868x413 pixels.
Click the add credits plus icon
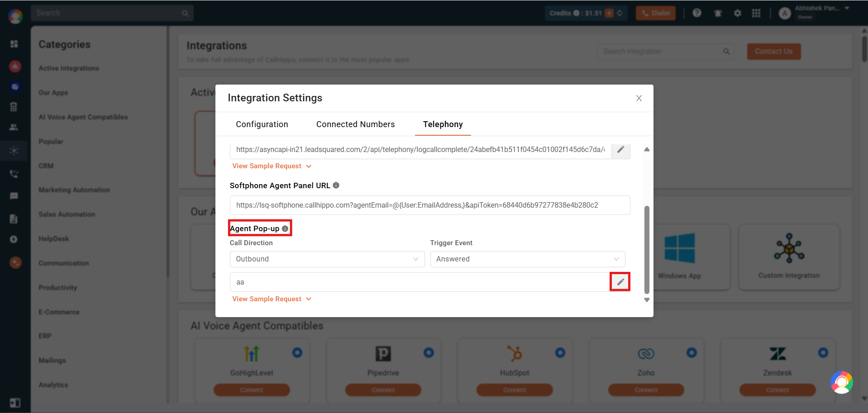tap(609, 13)
